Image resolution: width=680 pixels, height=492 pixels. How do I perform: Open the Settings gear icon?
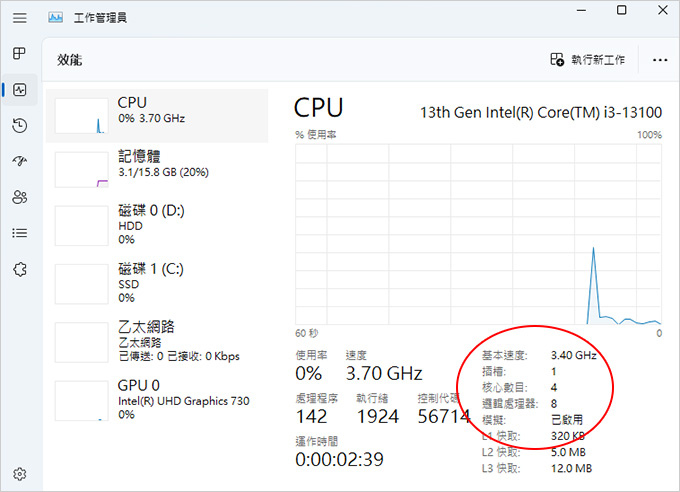pyautogui.click(x=20, y=474)
